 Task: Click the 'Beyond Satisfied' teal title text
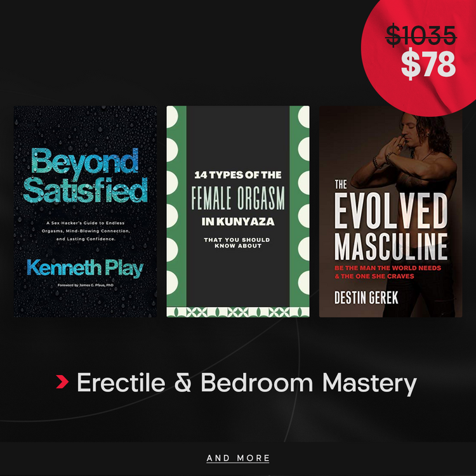tap(85, 175)
